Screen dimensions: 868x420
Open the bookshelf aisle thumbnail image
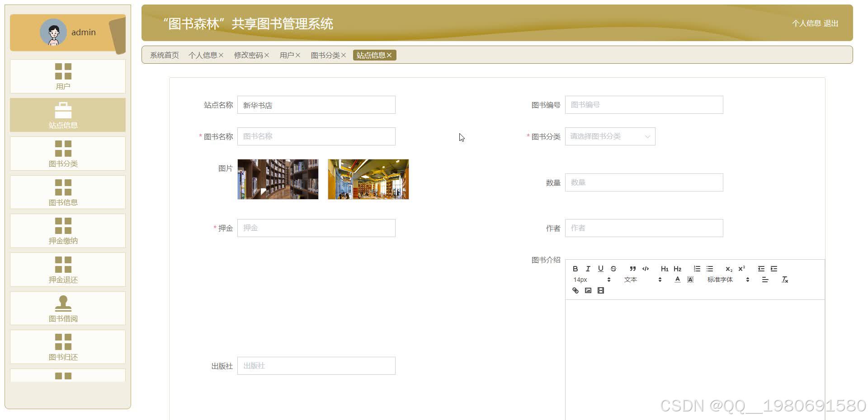(278, 179)
